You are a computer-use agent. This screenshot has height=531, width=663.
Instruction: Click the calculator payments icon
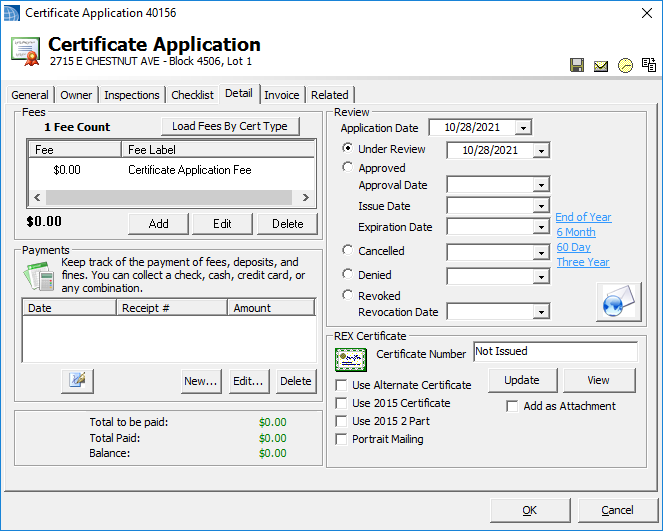click(x=39, y=276)
